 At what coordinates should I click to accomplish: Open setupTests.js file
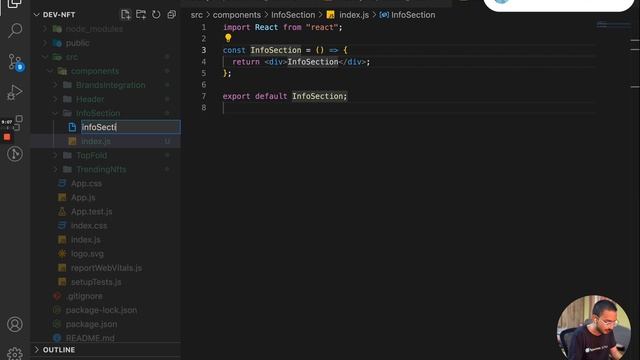(96, 282)
